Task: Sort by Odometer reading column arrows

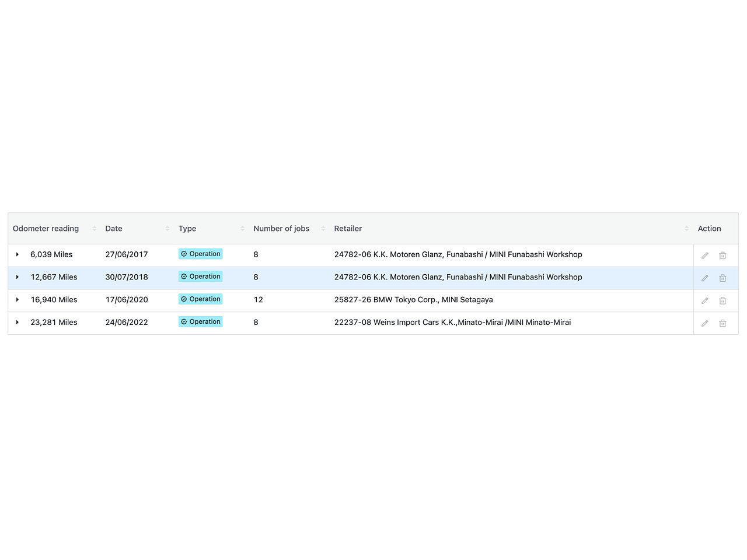Action: (94, 229)
